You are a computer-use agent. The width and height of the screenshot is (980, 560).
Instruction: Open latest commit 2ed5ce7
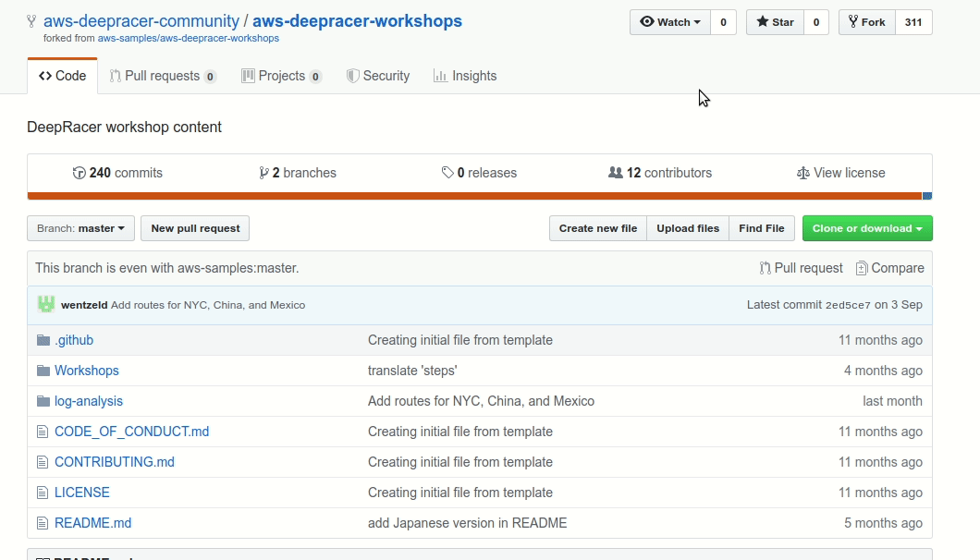848,305
